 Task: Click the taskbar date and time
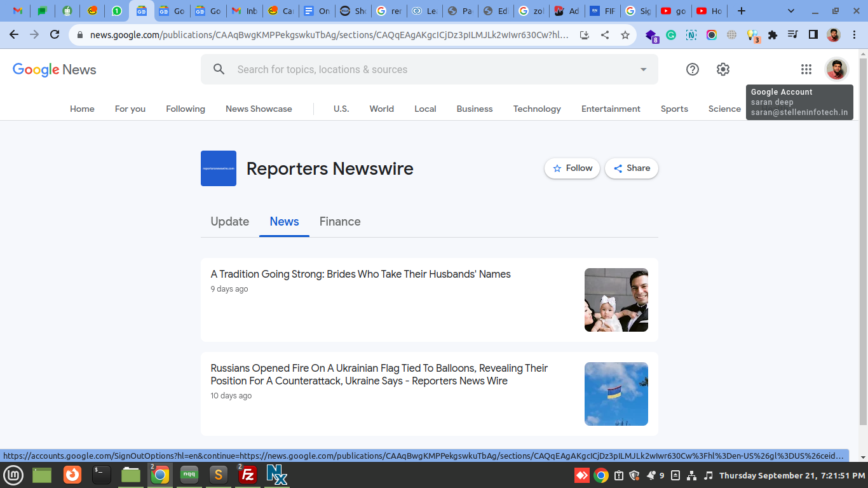tap(792, 475)
